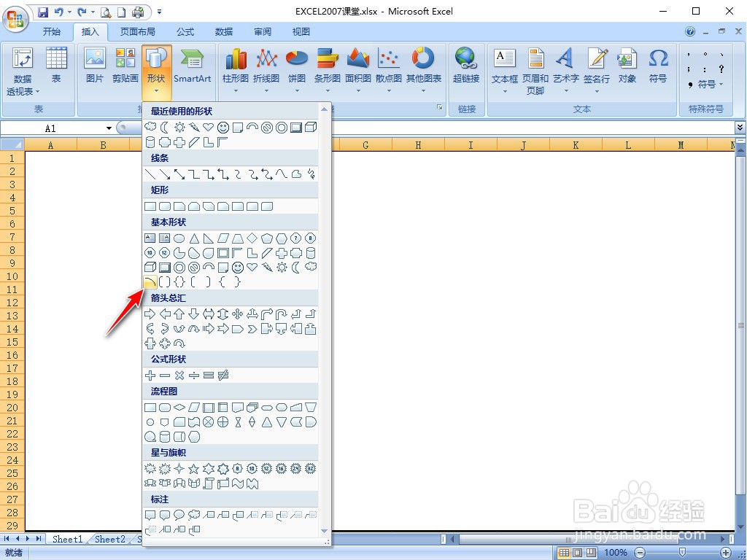Expand the bar chart (条形图) dropdown

tap(328, 90)
